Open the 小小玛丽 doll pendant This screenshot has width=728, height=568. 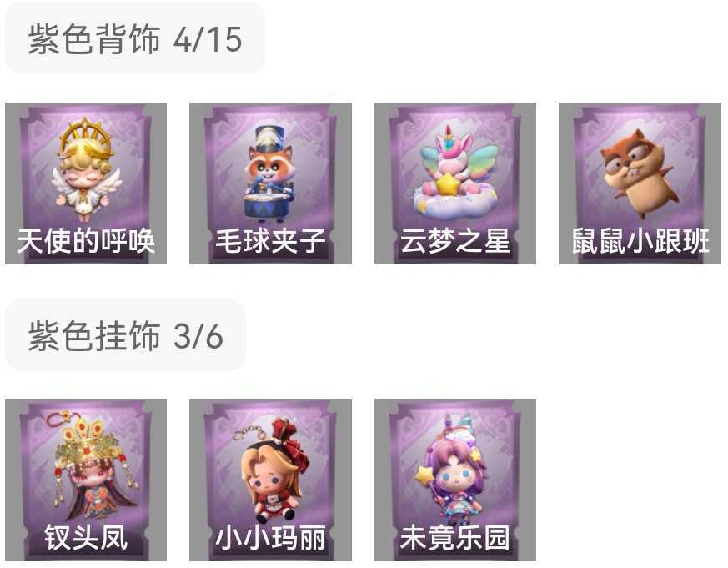click(x=271, y=480)
